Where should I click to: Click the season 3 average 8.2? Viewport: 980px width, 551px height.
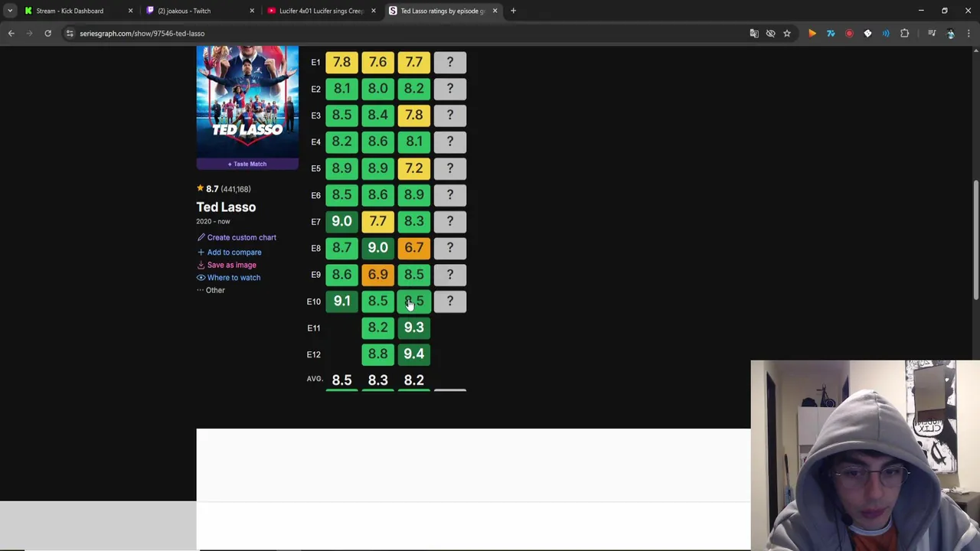(413, 380)
